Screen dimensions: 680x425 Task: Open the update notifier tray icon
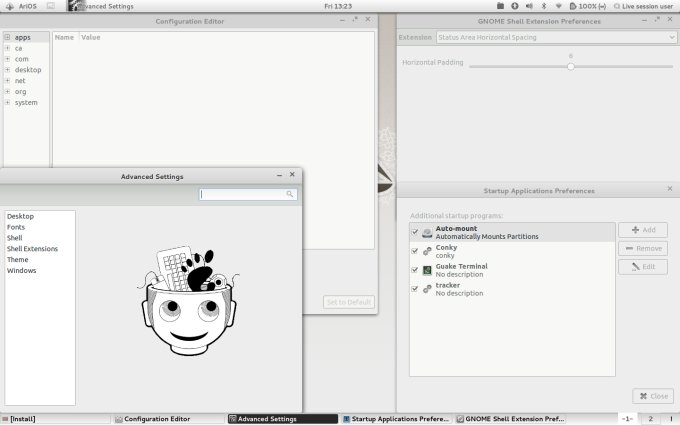point(514,6)
